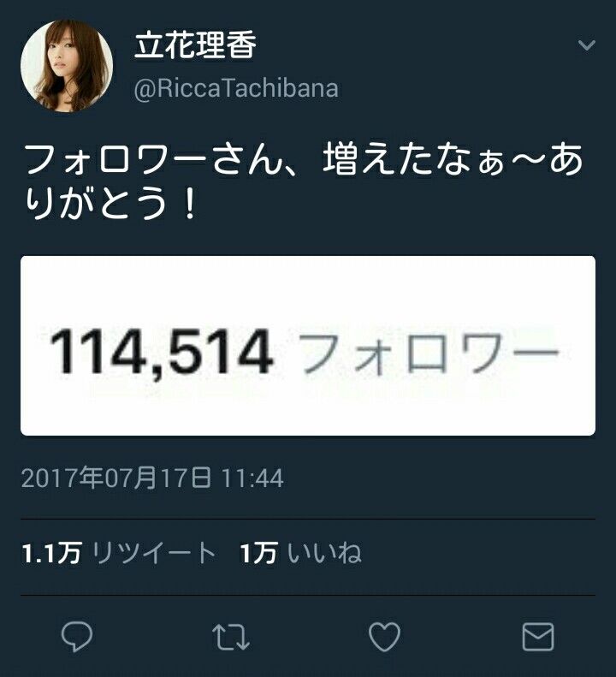Click the 114,514 follower count number

pos(161,351)
